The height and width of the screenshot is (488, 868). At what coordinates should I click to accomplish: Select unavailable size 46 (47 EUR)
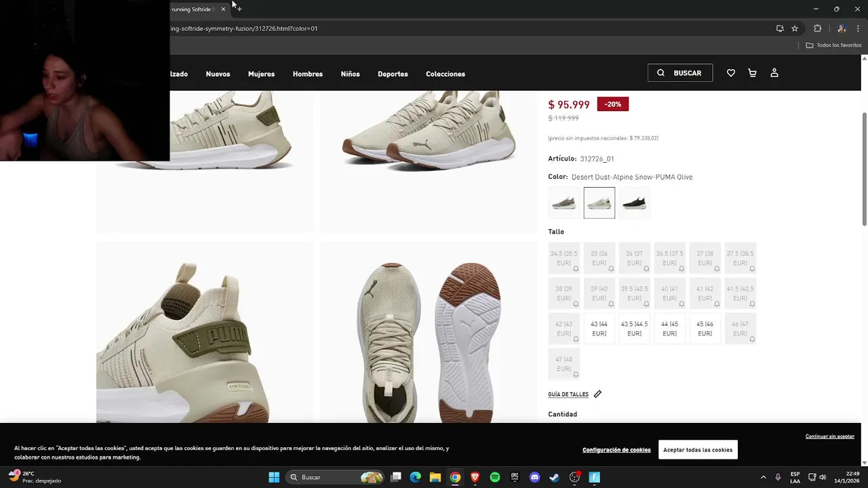tap(740, 329)
